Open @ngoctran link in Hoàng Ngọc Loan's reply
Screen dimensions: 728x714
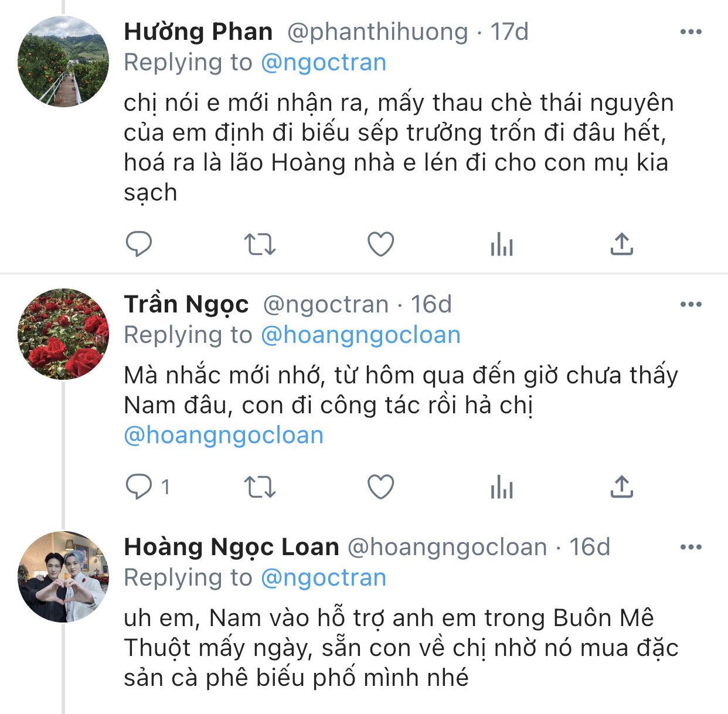323,578
